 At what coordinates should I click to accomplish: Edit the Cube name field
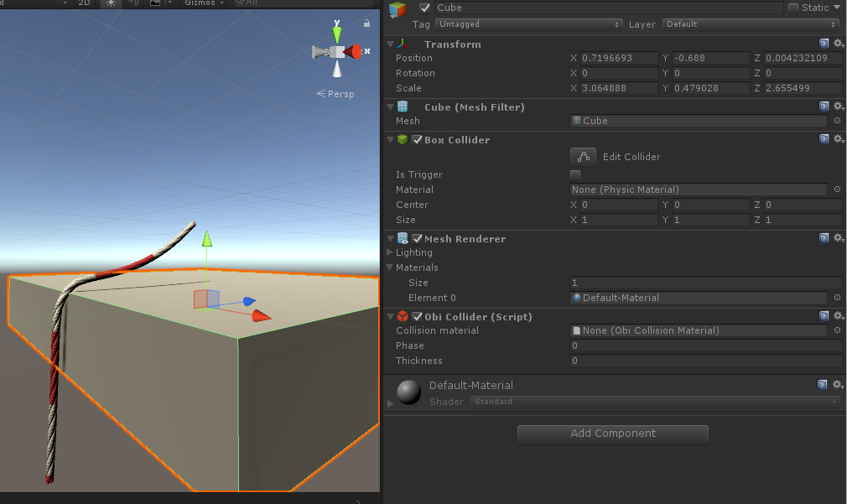coord(608,8)
